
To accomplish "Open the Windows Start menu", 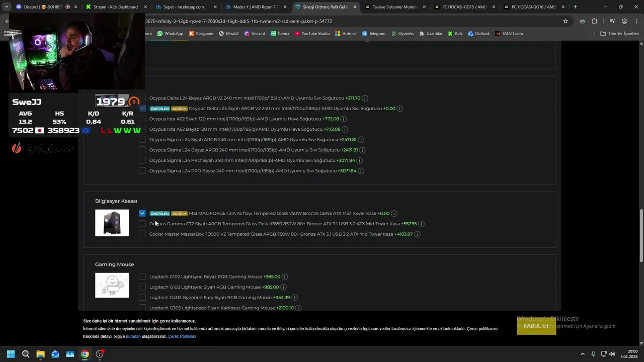I will coord(11,354).
